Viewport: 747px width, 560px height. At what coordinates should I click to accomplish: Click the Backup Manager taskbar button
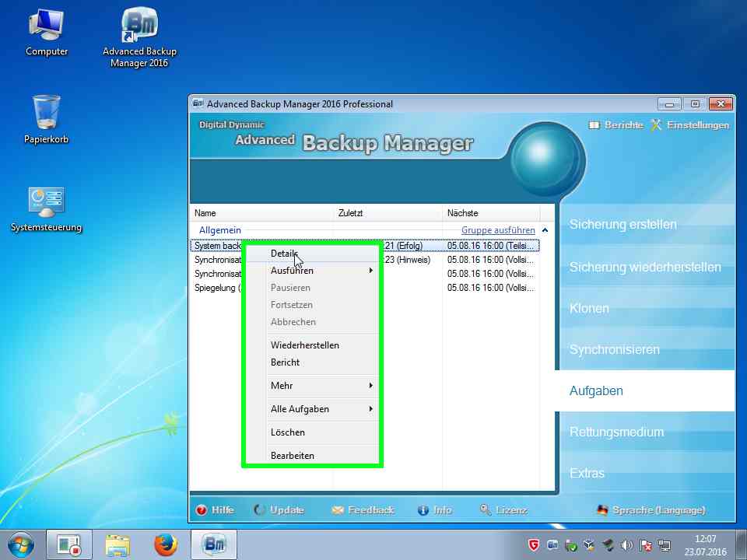(x=214, y=544)
